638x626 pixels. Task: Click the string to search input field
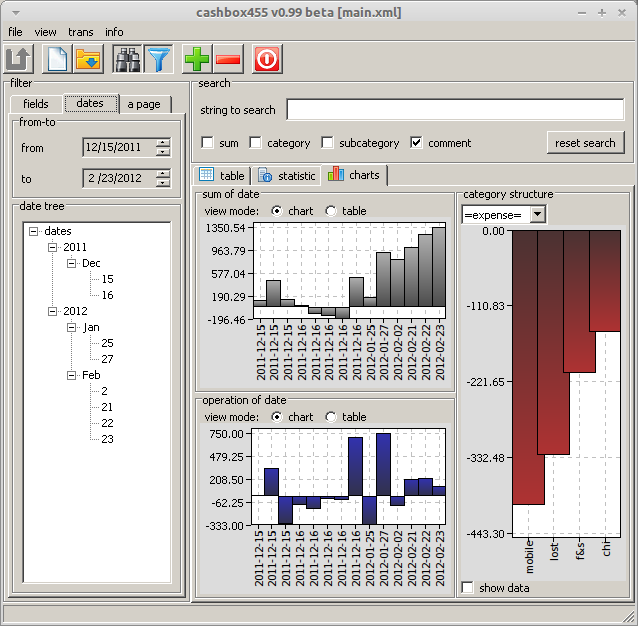(454, 110)
